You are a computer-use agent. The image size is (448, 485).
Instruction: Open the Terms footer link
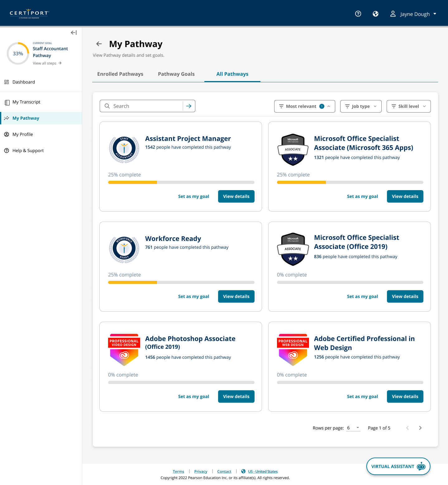tap(179, 472)
